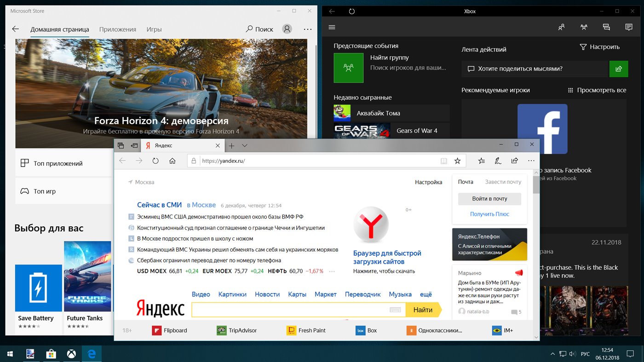This screenshot has width=644, height=362.
Task: Click Просмотреть все in Xbox
Action: click(x=597, y=90)
